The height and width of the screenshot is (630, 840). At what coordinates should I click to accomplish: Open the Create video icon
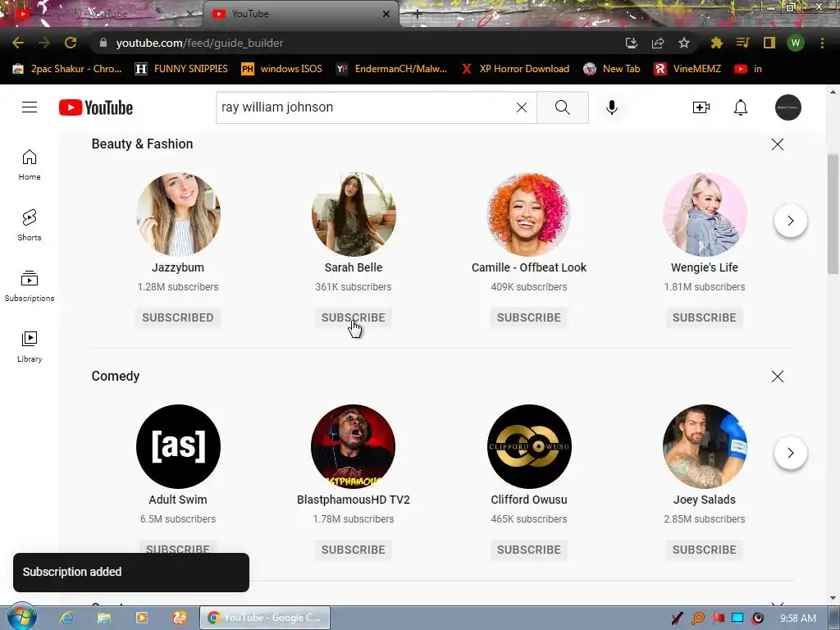(701, 107)
